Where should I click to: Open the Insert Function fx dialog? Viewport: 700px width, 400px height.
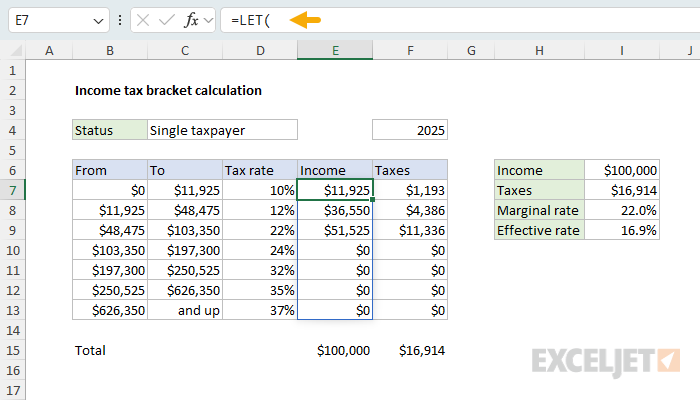tap(191, 20)
